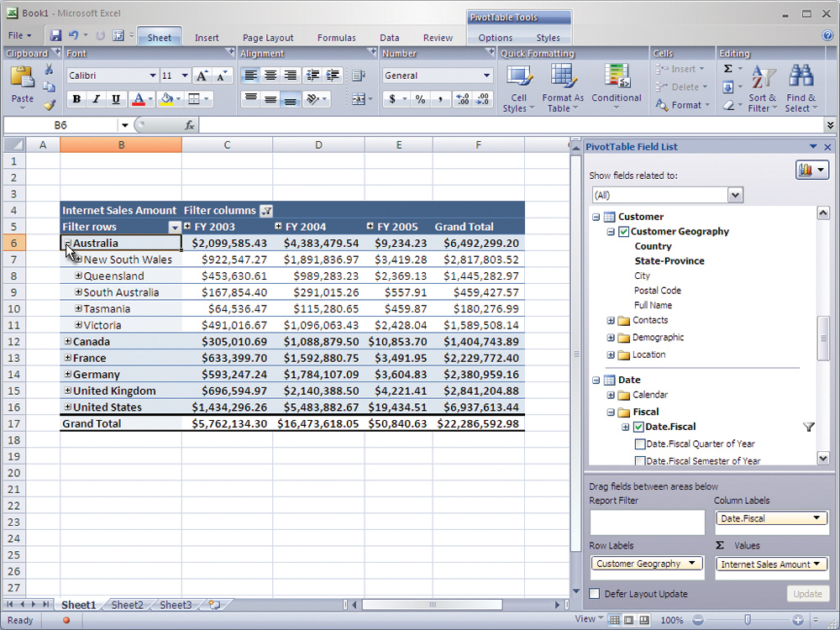Collapse the Australia row
The height and width of the screenshot is (630, 840).
point(68,243)
